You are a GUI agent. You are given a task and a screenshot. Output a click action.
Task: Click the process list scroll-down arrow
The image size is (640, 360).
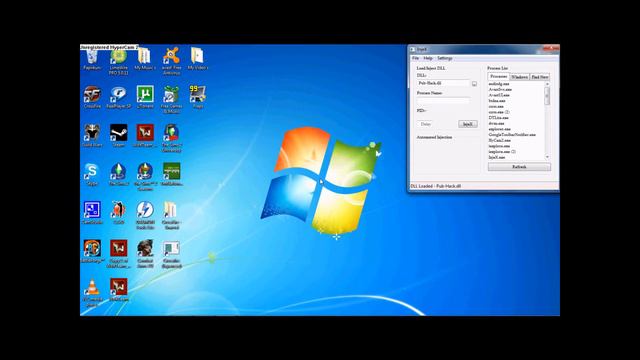click(x=547, y=157)
